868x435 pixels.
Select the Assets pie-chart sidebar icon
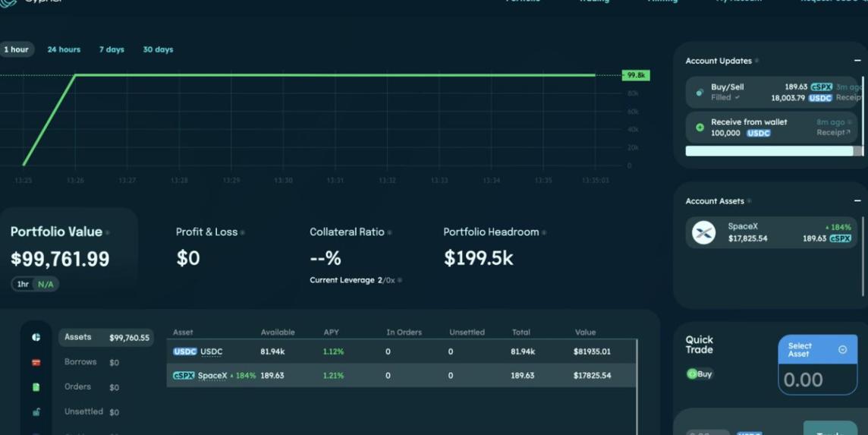36,337
